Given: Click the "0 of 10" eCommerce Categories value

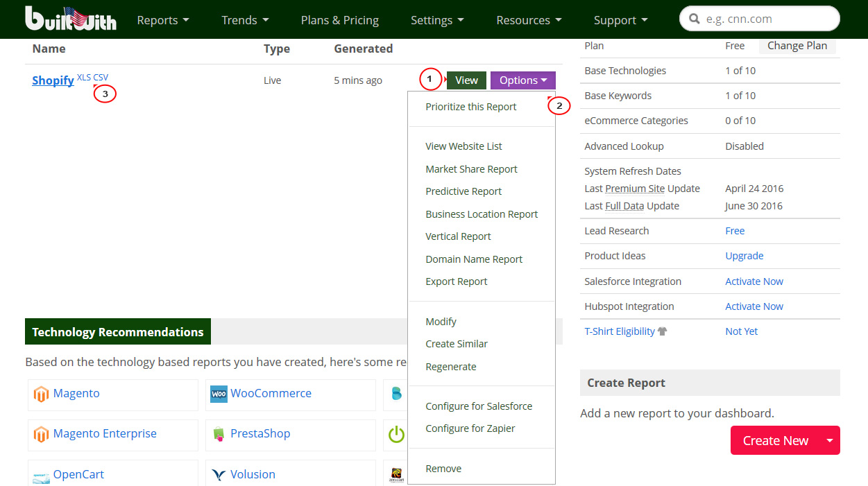Looking at the screenshot, I should 740,121.
